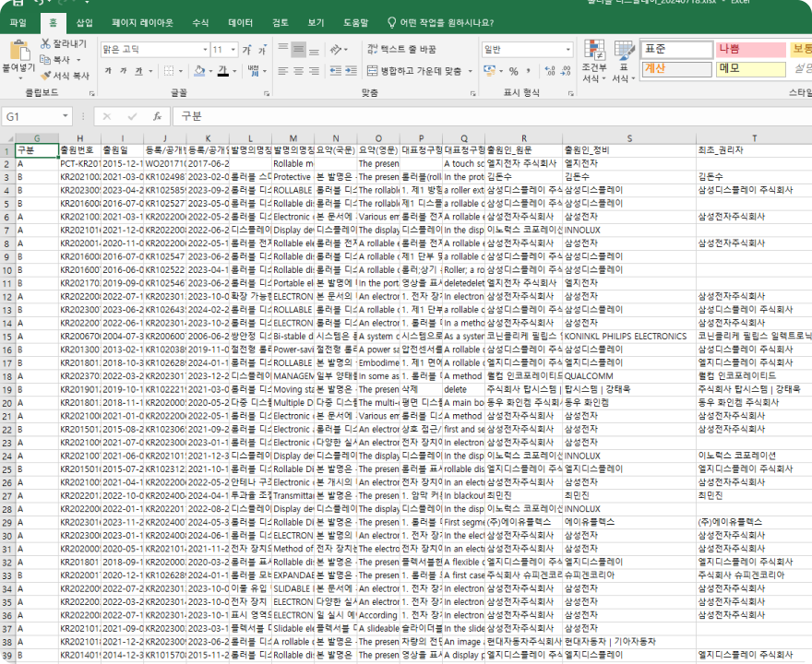Click the percent style icon
Viewport: 812px width, 664px height.
click(514, 71)
